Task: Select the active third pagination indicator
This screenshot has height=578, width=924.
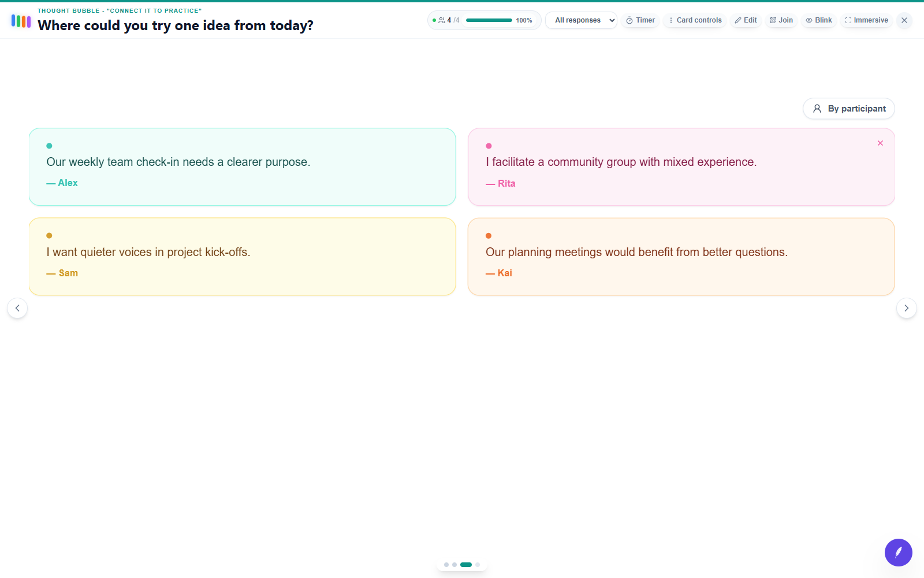Action: (466, 565)
